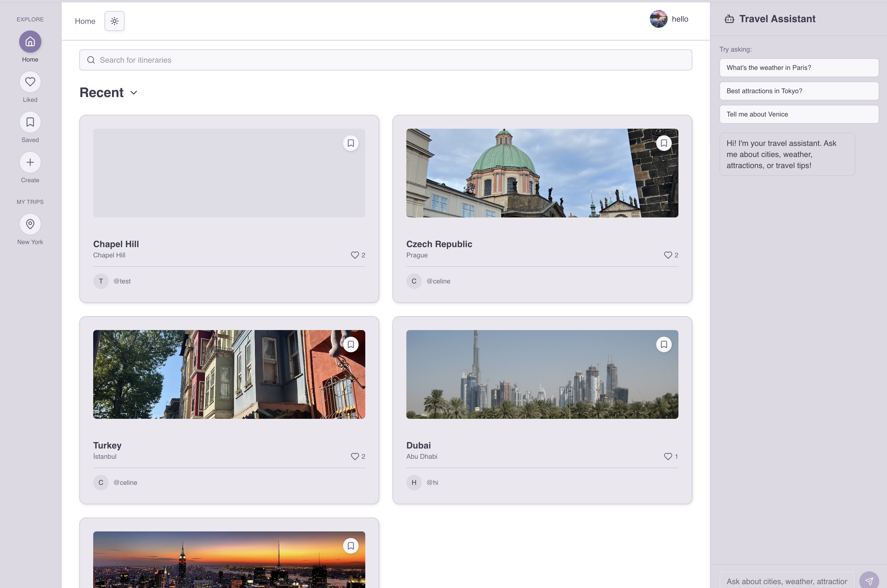Focus the Search for itineraries field
Image resolution: width=887 pixels, height=588 pixels.
385,60
